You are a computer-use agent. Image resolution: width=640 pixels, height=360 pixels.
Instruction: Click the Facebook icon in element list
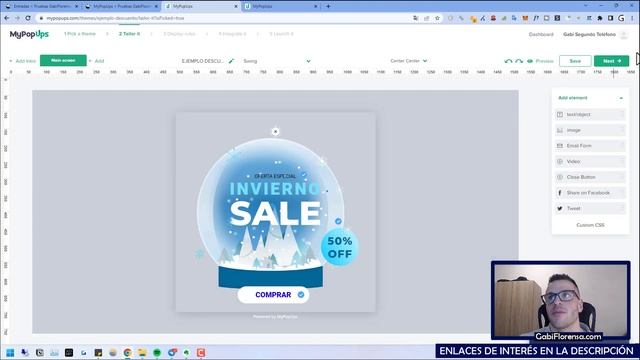[560, 193]
